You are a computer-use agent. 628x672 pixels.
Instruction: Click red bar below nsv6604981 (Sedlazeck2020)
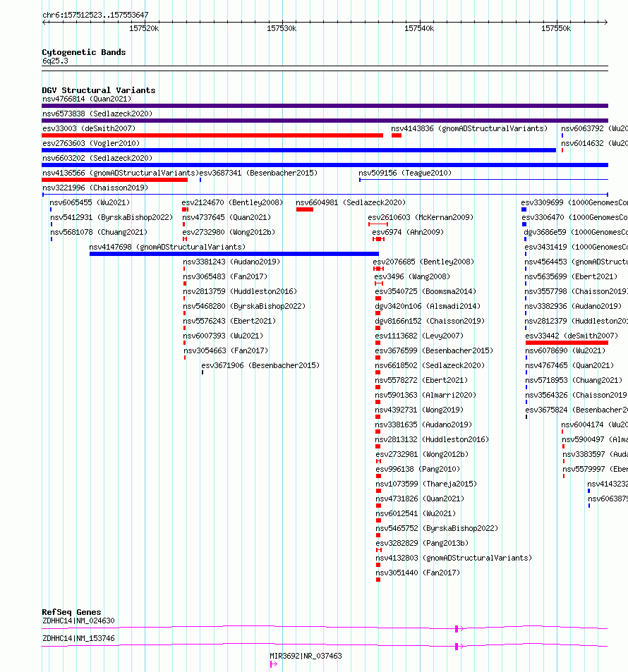[305, 209]
